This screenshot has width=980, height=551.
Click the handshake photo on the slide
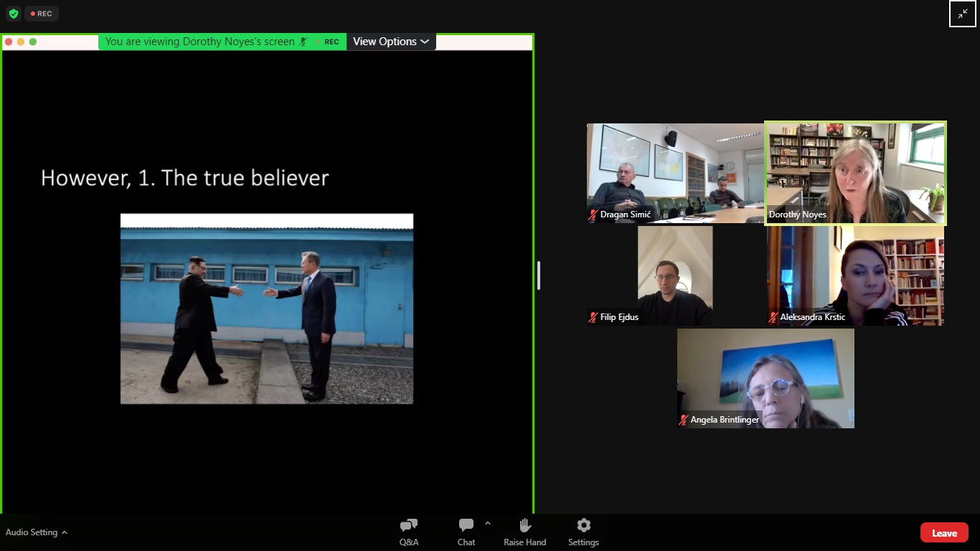pos(267,309)
